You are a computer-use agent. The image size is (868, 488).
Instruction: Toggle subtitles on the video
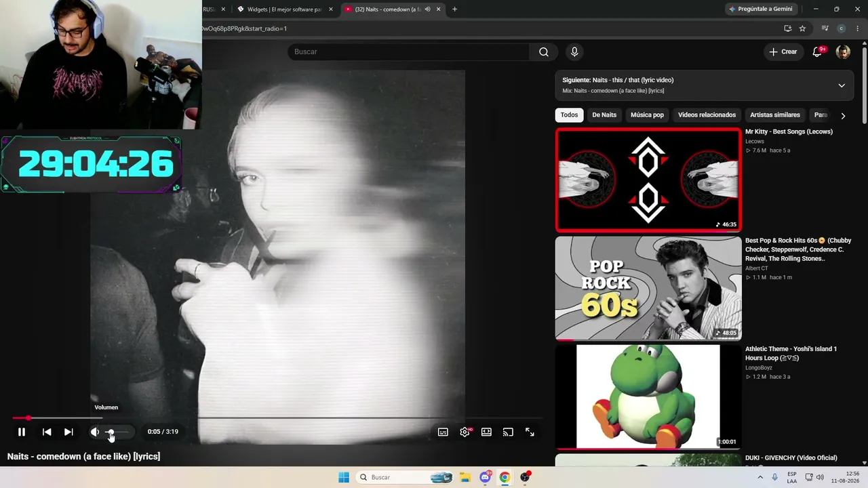[443, 432]
